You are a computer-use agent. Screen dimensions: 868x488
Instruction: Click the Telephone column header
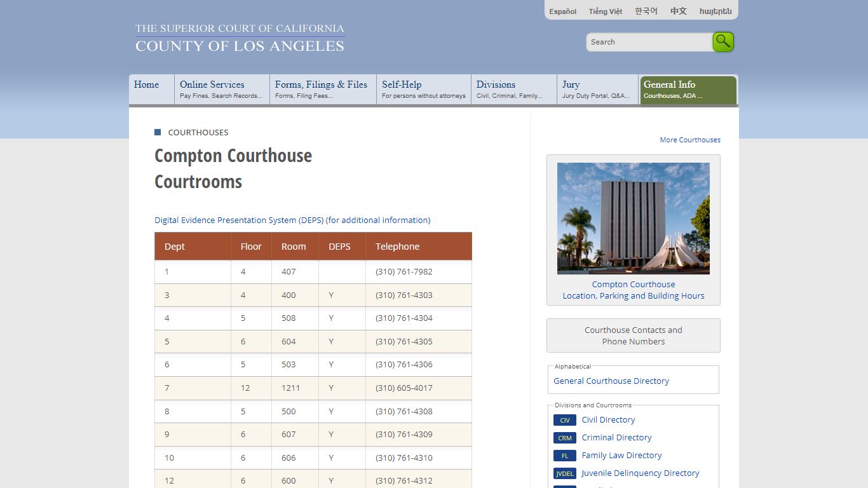coord(419,247)
